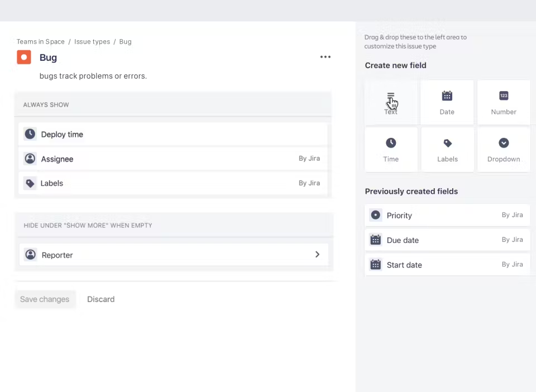Click the Assignee avatar icon
Viewport: 536px width, 392px height.
pyautogui.click(x=30, y=159)
